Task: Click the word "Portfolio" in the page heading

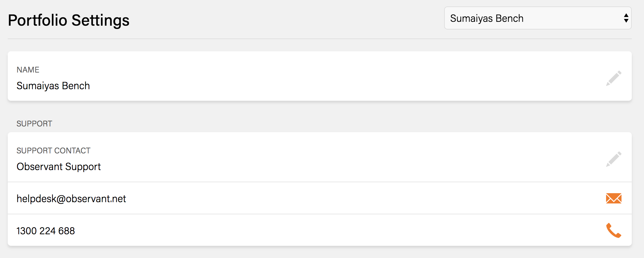Action: 38,20
